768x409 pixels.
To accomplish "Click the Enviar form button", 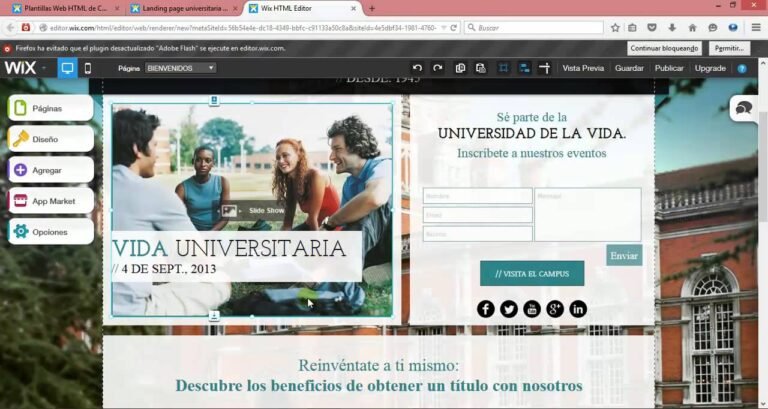I will click(624, 255).
